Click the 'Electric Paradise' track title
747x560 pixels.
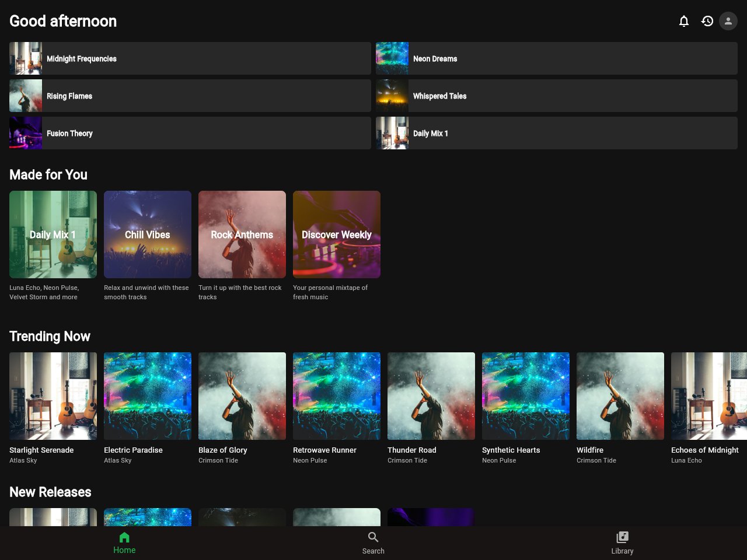133,450
